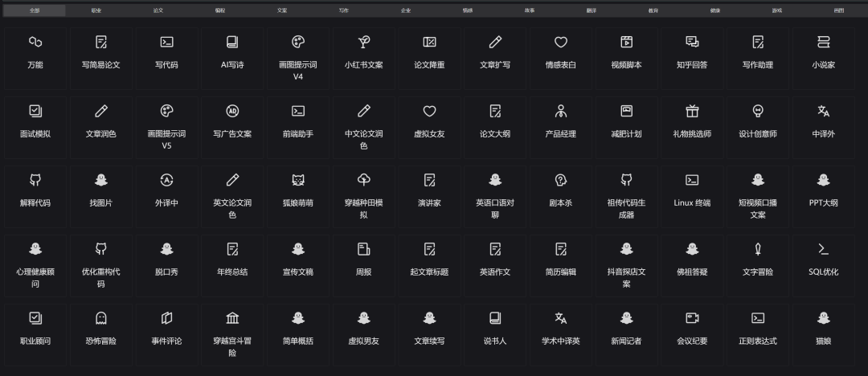Select the 写代码 terminal icon card
Viewport: 868px width, 376px height.
[x=166, y=53]
